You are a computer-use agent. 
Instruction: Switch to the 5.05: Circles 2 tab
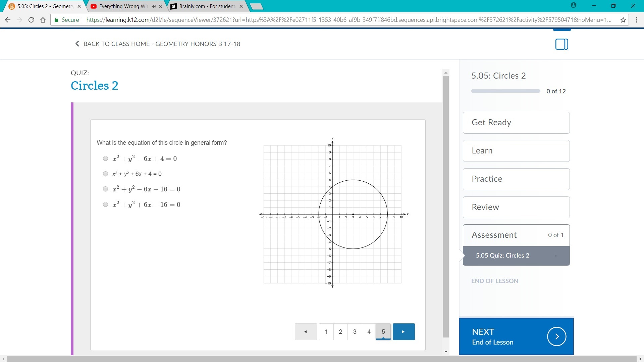[x=45, y=6]
